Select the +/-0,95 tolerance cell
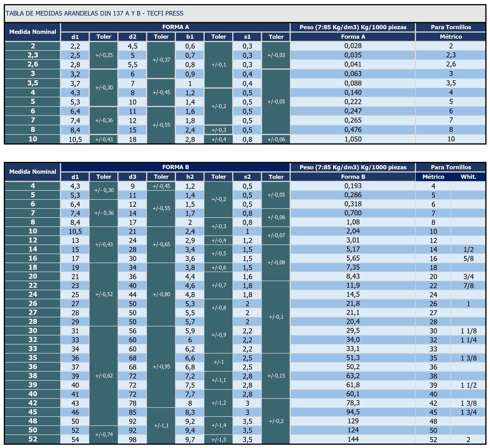Image resolution: width=490 pixels, height=448 pixels. 161,367
